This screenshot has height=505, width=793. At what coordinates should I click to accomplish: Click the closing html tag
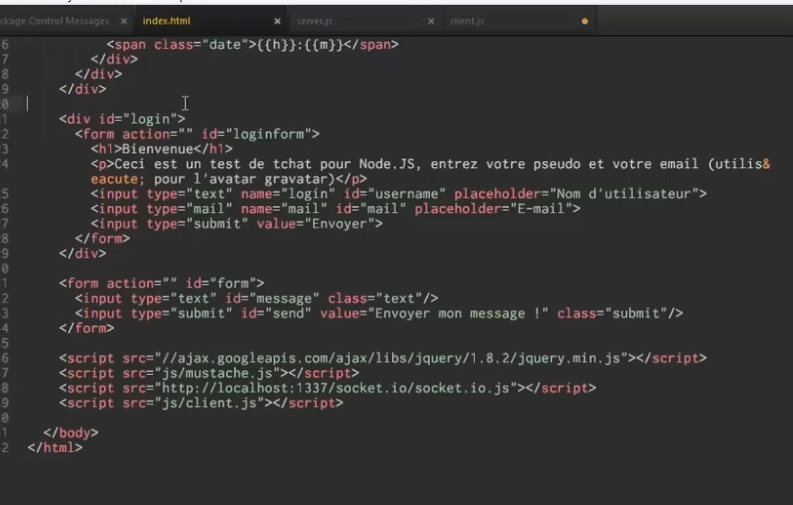click(x=55, y=448)
